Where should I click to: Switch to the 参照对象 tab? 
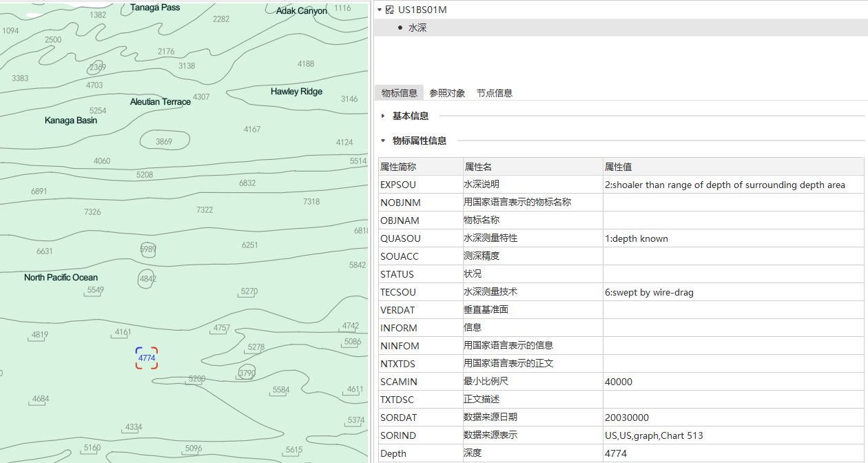pyautogui.click(x=447, y=93)
